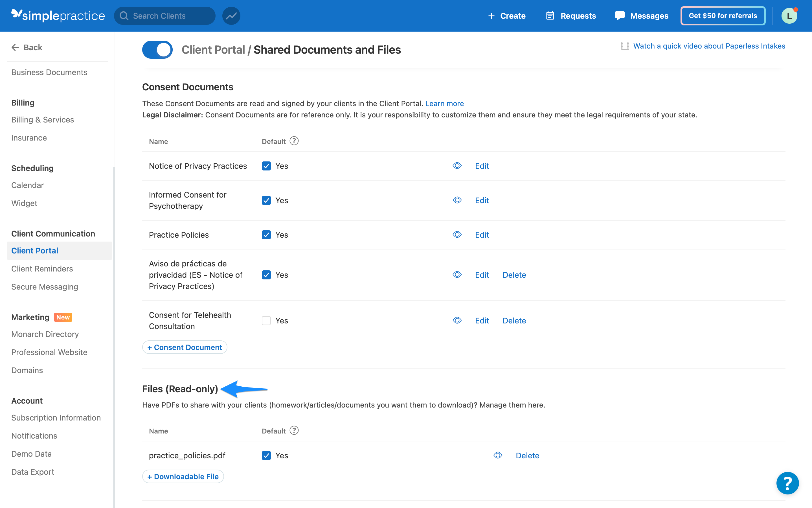Open the analytics trend chart icon
This screenshot has height=508, width=812.
point(231,16)
